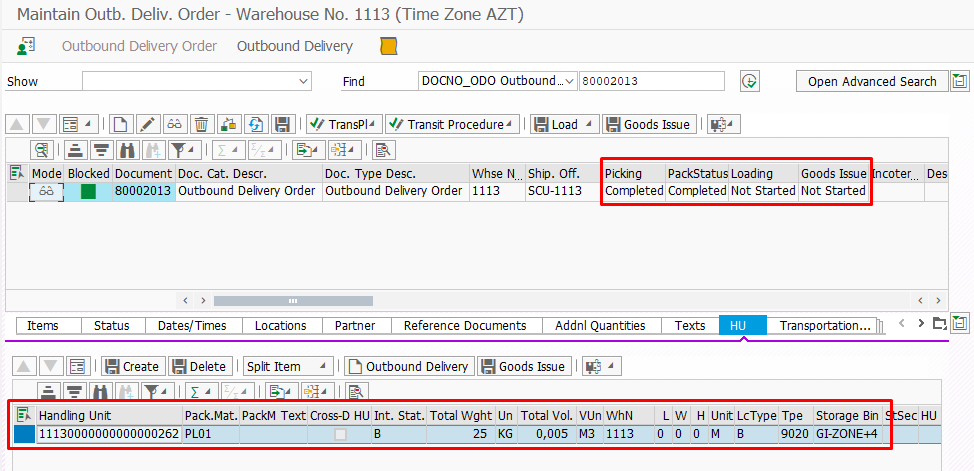974x471 pixels.
Task: Click the pencil change mode icon
Action: click(x=147, y=125)
